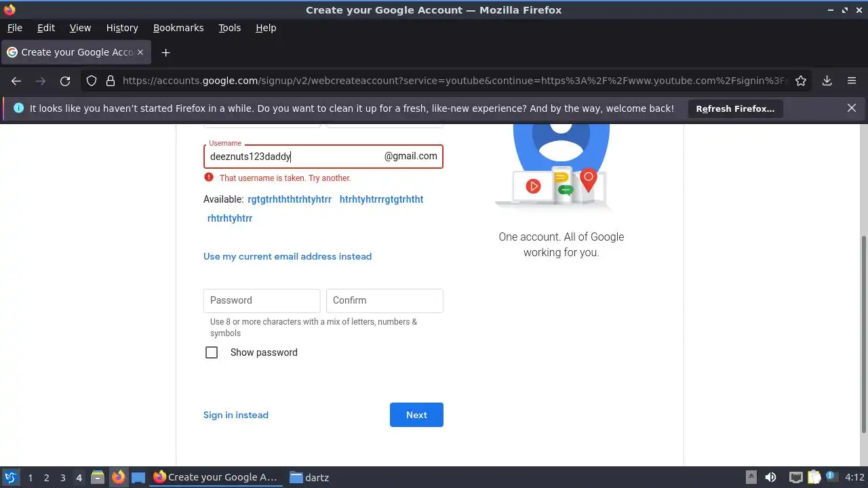Switch to virtual desktop 3
Image resolution: width=868 pixels, height=488 pixels.
pos(62,477)
